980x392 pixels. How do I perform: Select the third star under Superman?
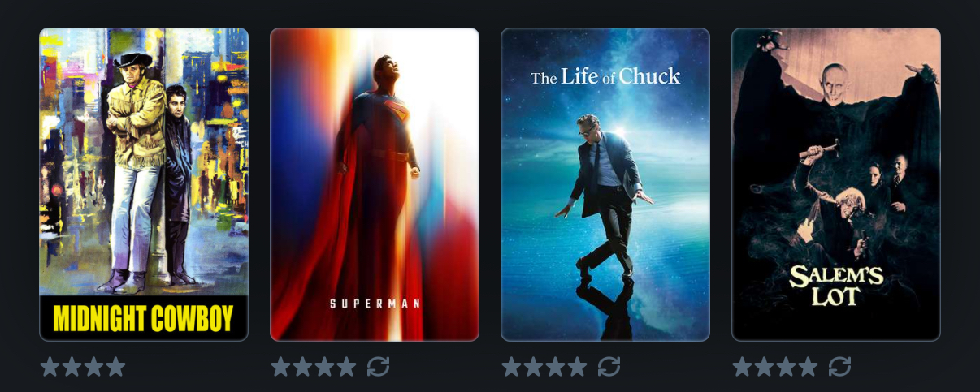coord(324,367)
